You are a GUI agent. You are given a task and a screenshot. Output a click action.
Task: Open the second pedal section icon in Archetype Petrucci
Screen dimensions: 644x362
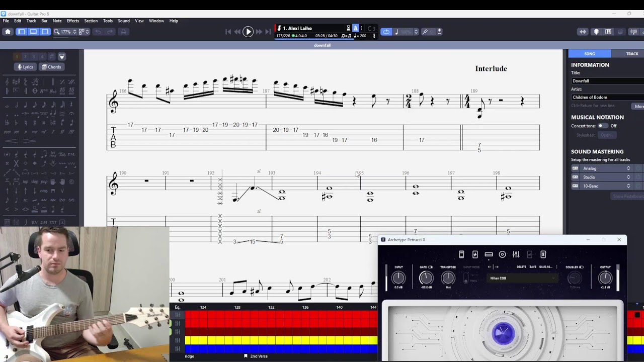475,254
